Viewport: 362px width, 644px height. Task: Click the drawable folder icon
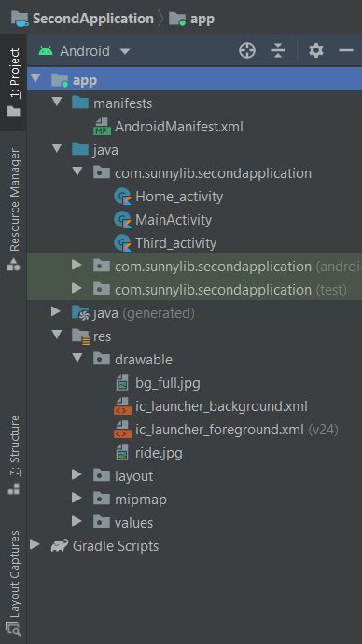point(101,359)
